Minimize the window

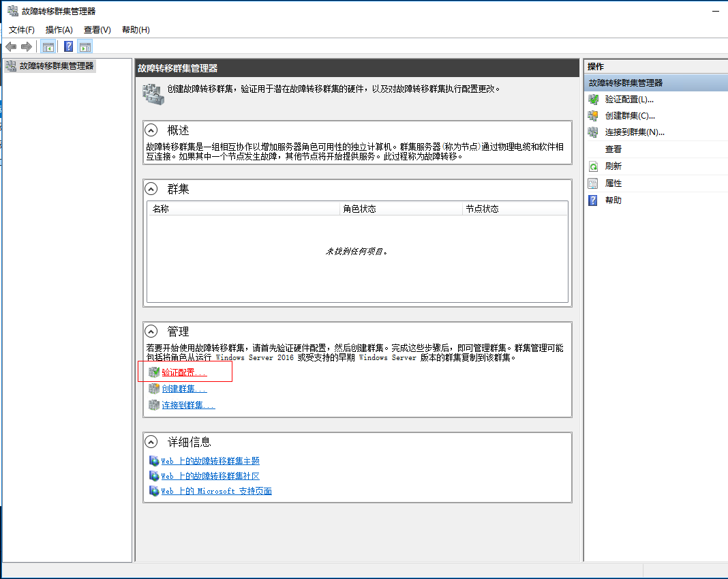tap(716, 11)
